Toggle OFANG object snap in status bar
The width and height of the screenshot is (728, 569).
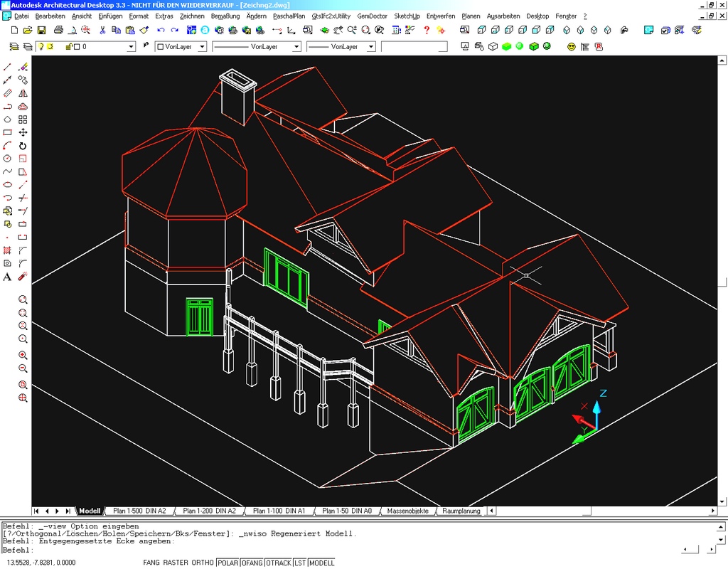pos(252,563)
